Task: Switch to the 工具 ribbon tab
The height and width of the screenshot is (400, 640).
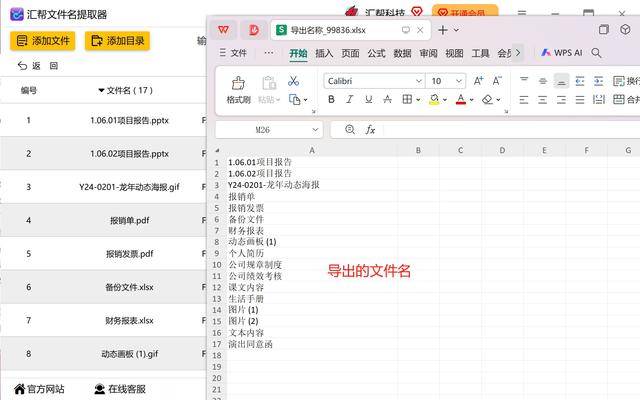Action: (480, 53)
